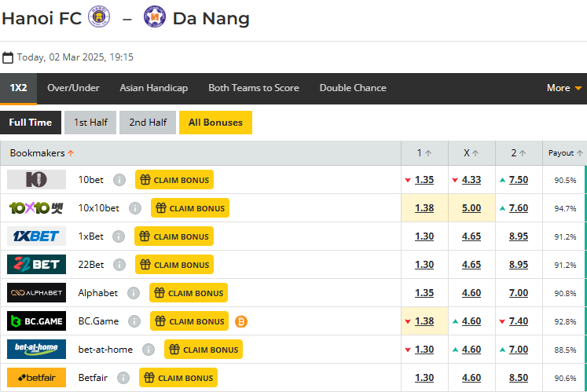Screen dimensions: 587x392
Task: Click the 22Bet logo
Action: coord(36,265)
